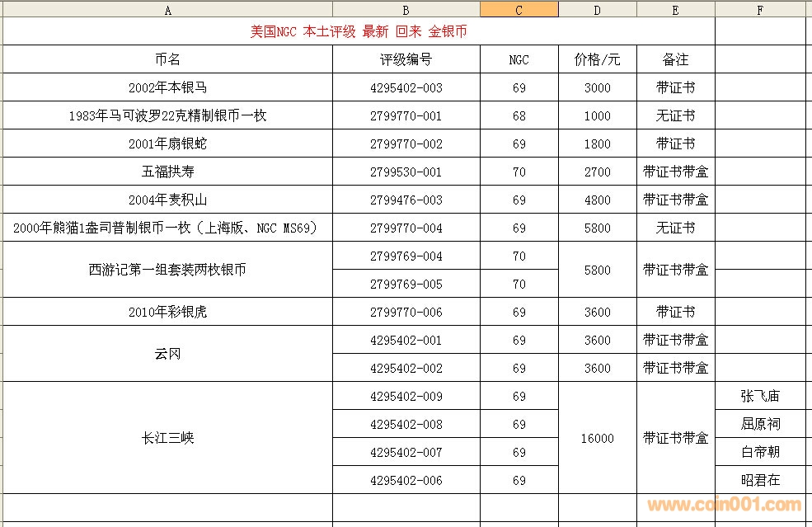
Task: Click the red title cell 美国NGC 本土评级
Action: [359, 31]
